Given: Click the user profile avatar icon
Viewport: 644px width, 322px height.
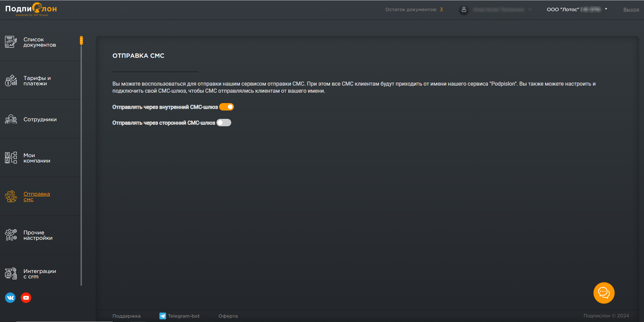Looking at the screenshot, I should pyautogui.click(x=464, y=10).
